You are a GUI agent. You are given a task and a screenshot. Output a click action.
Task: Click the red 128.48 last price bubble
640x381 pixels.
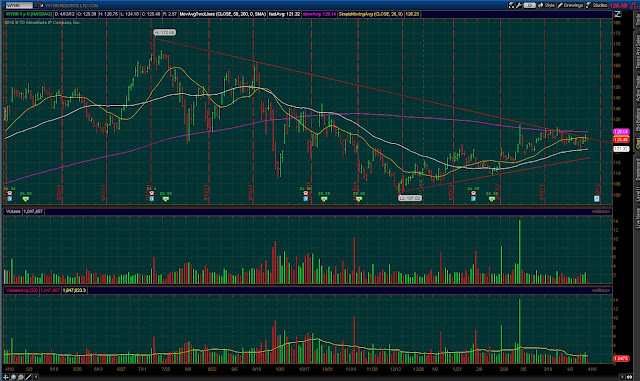[x=621, y=140]
